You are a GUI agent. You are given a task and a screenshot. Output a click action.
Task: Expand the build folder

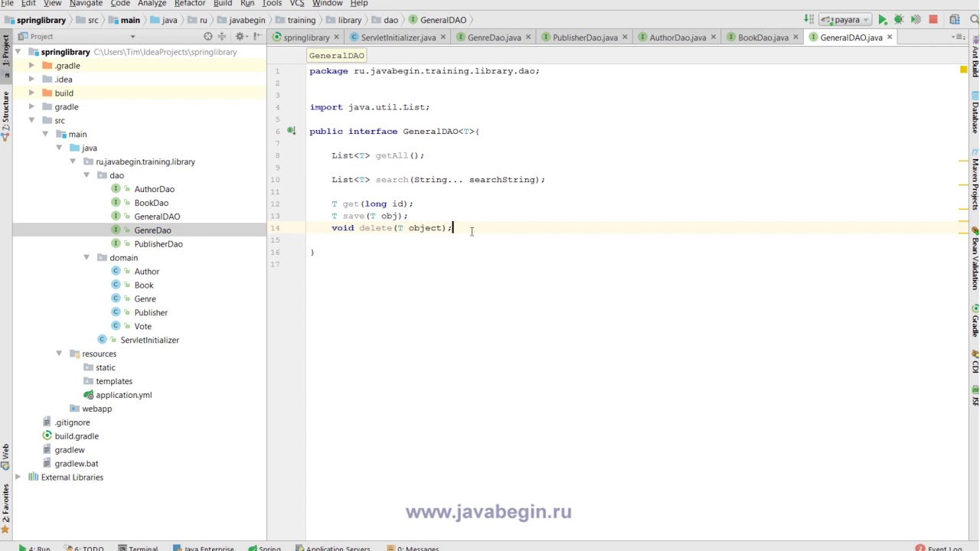31,93
